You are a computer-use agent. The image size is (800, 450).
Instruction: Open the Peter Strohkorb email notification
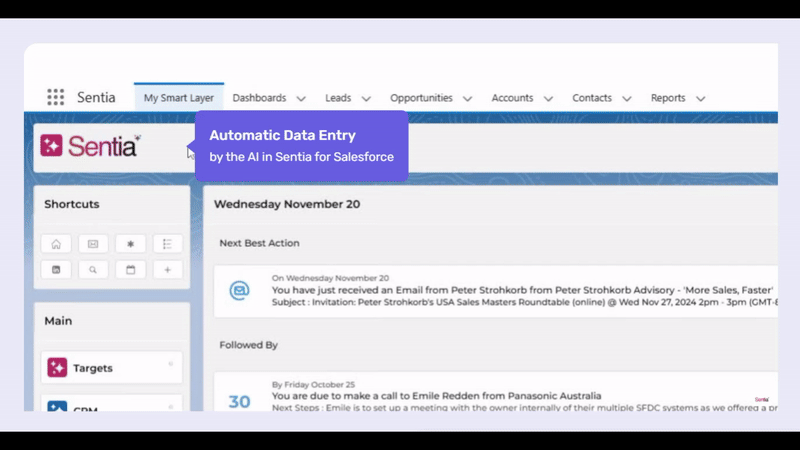[x=496, y=291]
